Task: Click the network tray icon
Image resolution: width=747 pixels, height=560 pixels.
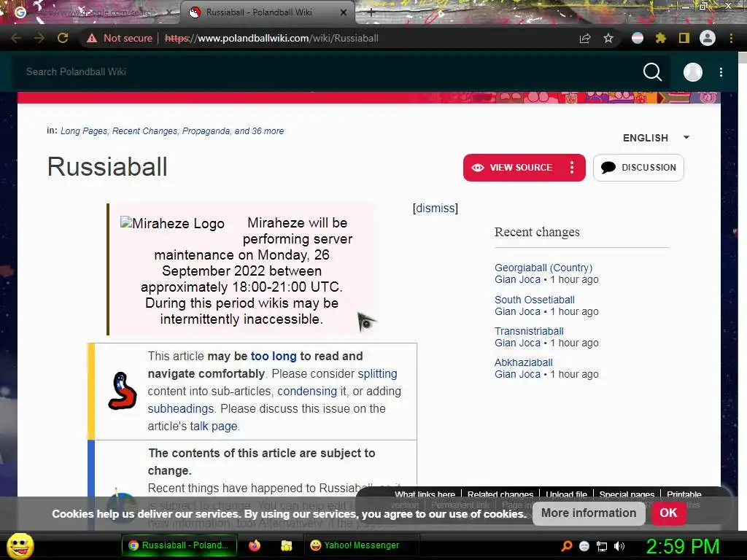Action: coord(602,546)
